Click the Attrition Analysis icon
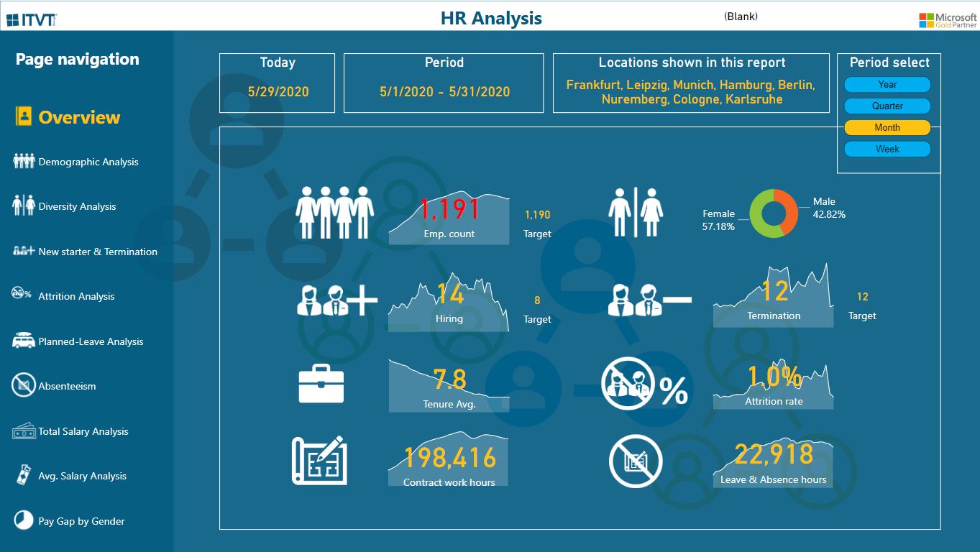Screen dimensions: 980x552 pyautogui.click(x=22, y=293)
